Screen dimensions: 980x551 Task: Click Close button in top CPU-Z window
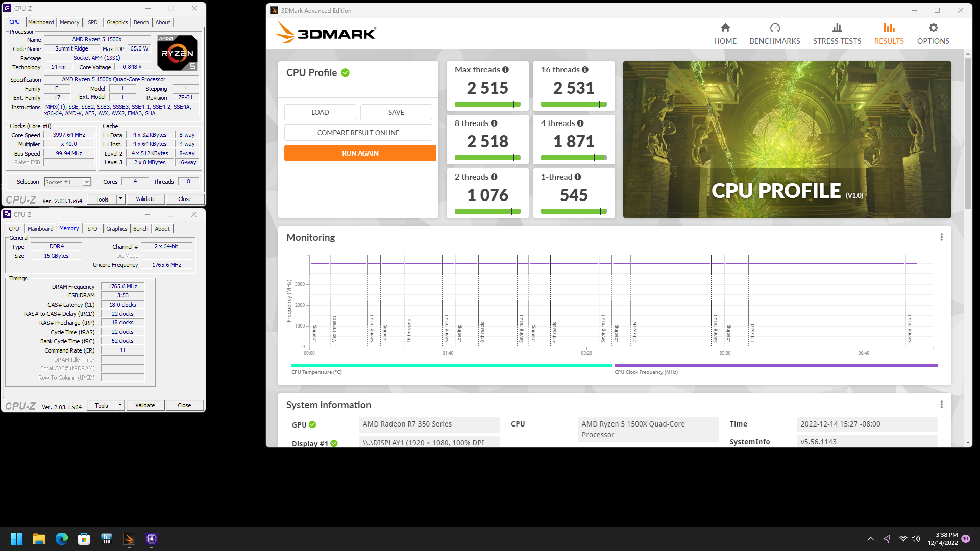(x=185, y=199)
